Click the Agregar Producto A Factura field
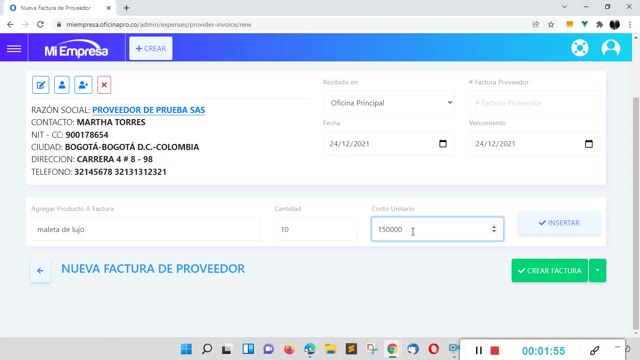Image resolution: width=640 pixels, height=360 pixels. tap(145, 229)
